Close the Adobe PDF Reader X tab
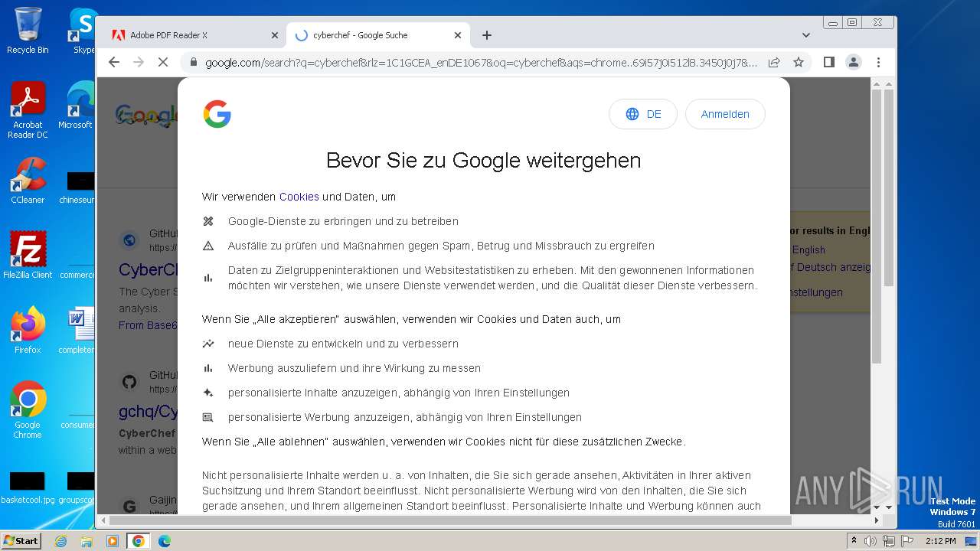The image size is (980, 551). [275, 35]
